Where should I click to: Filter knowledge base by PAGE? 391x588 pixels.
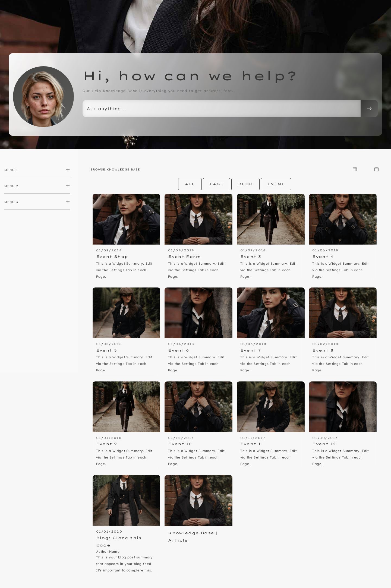(216, 184)
